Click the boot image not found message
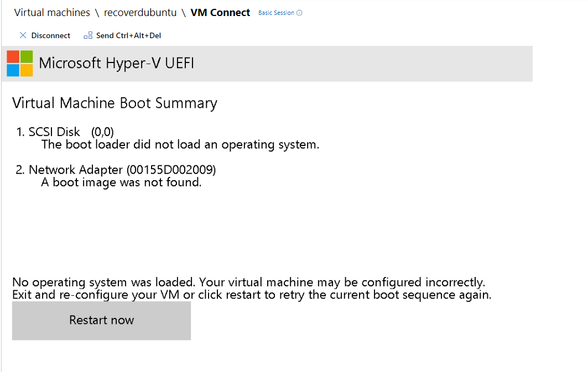 tap(122, 182)
